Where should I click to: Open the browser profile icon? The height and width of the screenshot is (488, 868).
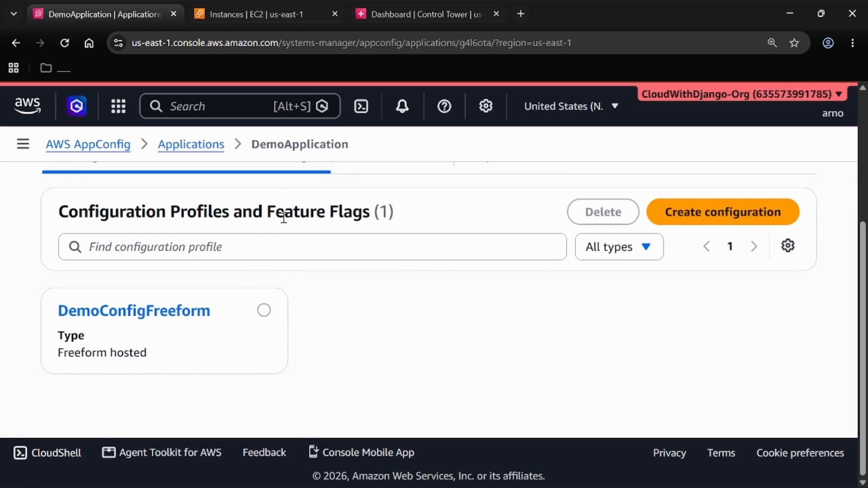(828, 43)
